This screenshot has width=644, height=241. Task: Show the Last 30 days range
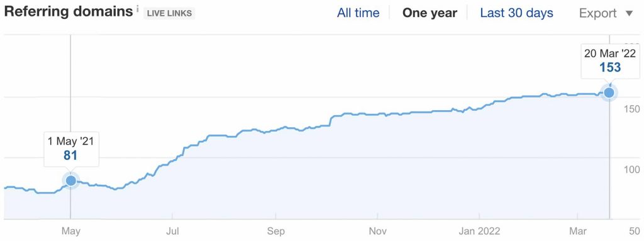pyautogui.click(x=517, y=13)
